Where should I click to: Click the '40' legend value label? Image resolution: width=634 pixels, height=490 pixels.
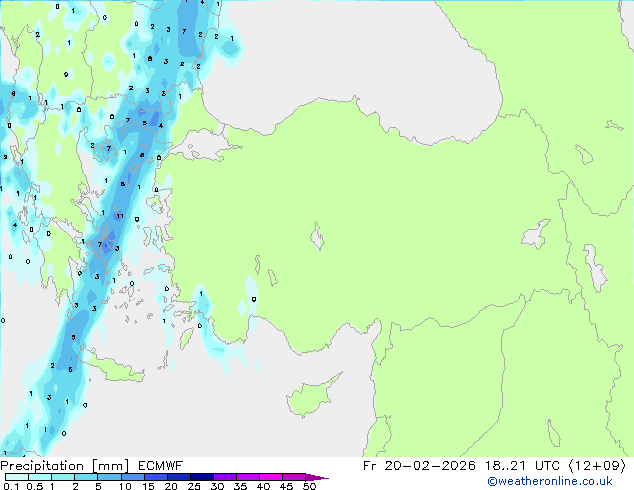(x=264, y=486)
